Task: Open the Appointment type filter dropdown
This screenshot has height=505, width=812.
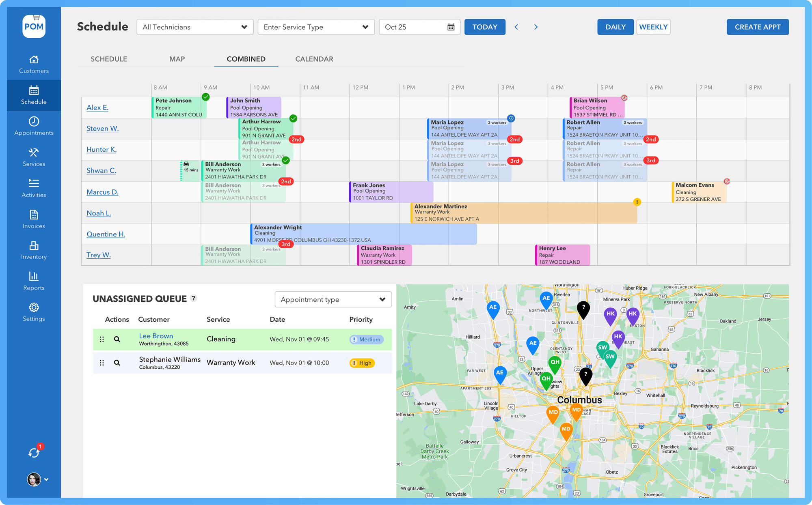Action: coord(333,299)
